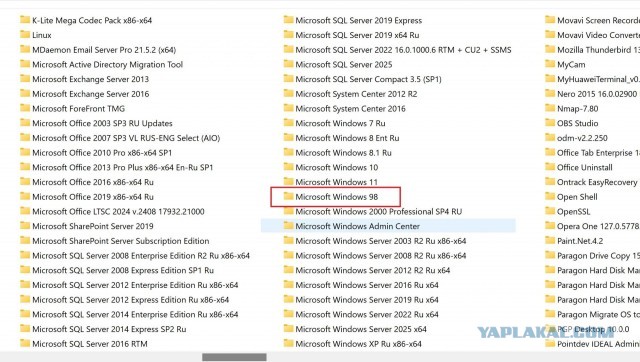
Task: Select Windows Server 2012 R2 Ru x64 name
Action: 373,270
